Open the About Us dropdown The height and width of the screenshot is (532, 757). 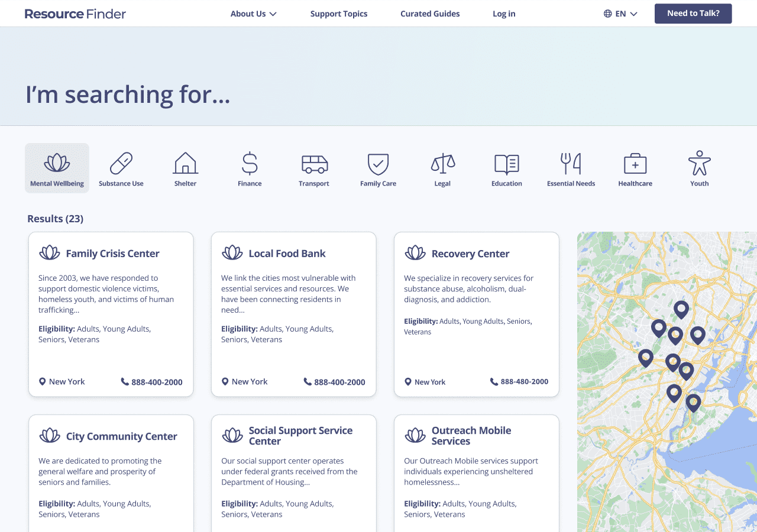254,13
